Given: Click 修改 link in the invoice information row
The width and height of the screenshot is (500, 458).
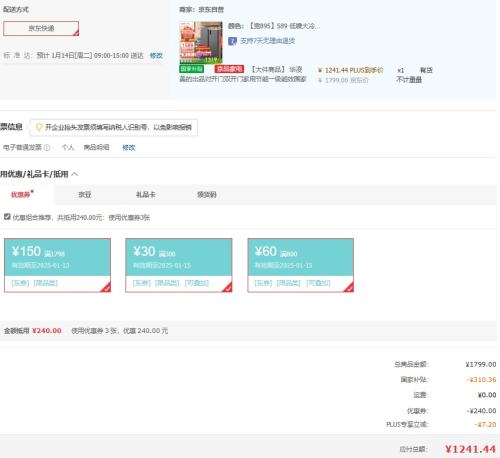Looking at the screenshot, I should 129,147.
